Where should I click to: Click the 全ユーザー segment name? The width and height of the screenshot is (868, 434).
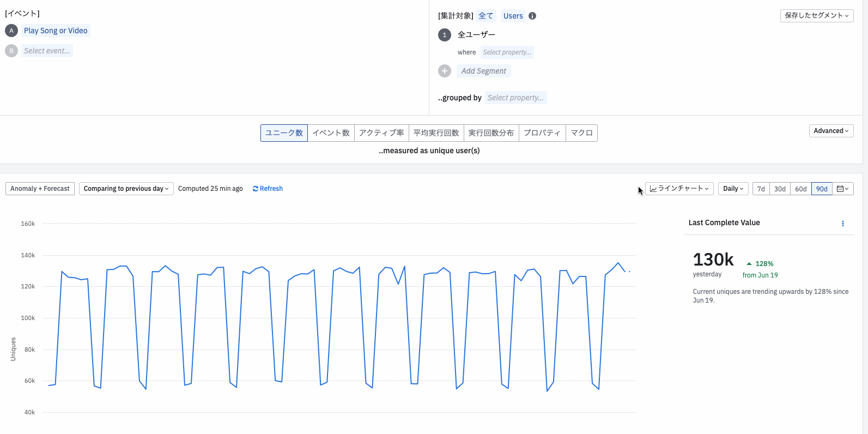476,35
